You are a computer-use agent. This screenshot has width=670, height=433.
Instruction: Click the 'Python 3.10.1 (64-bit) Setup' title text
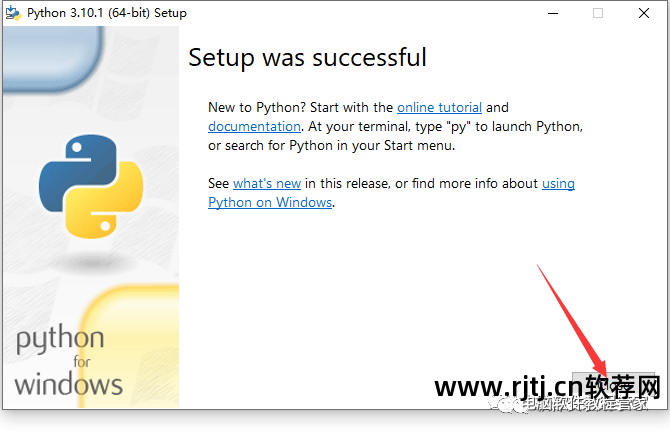click(x=107, y=13)
